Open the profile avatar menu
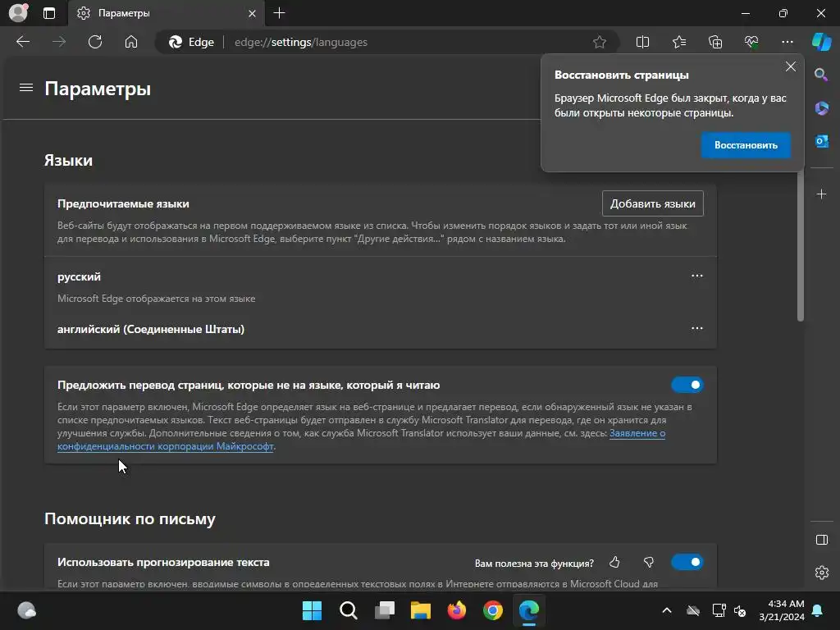The height and width of the screenshot is (630, 840). pyautogui.click(x=18, y=13)
